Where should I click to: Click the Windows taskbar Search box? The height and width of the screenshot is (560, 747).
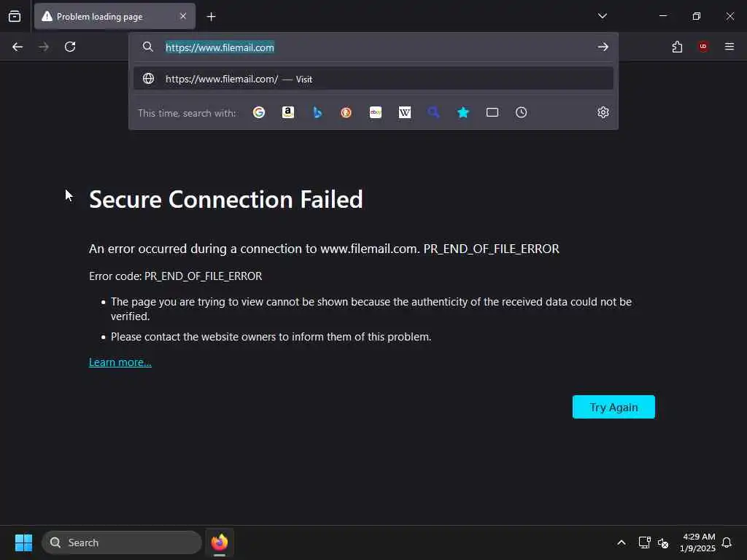(122, 542)
